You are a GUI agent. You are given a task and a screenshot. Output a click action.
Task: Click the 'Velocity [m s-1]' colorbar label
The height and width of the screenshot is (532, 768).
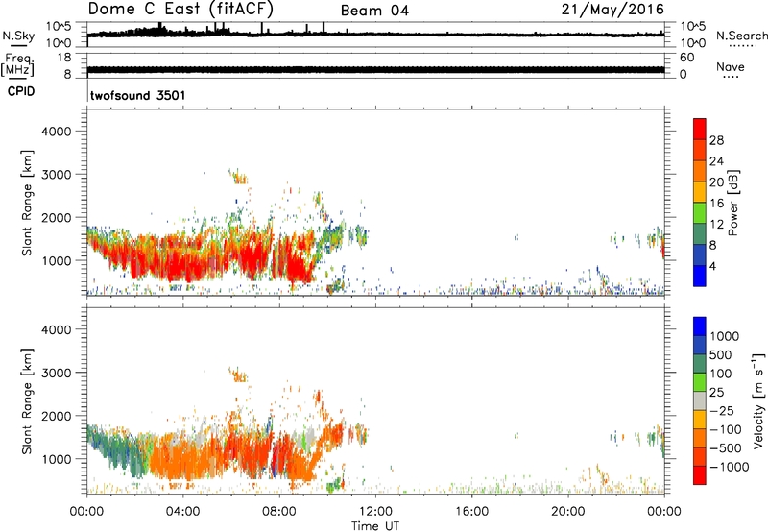758,401
